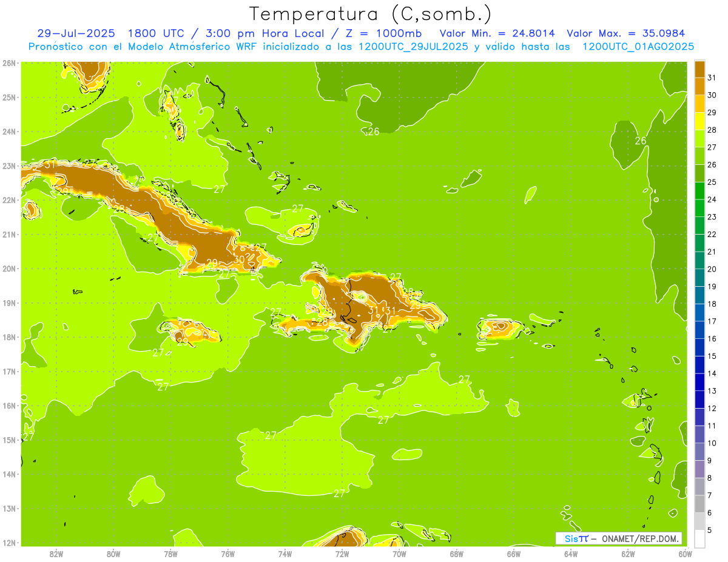Click the "1200UTC_29JUL2025" initialization time text
Viewport: 728px width, 562px height.
coord(414,47)
